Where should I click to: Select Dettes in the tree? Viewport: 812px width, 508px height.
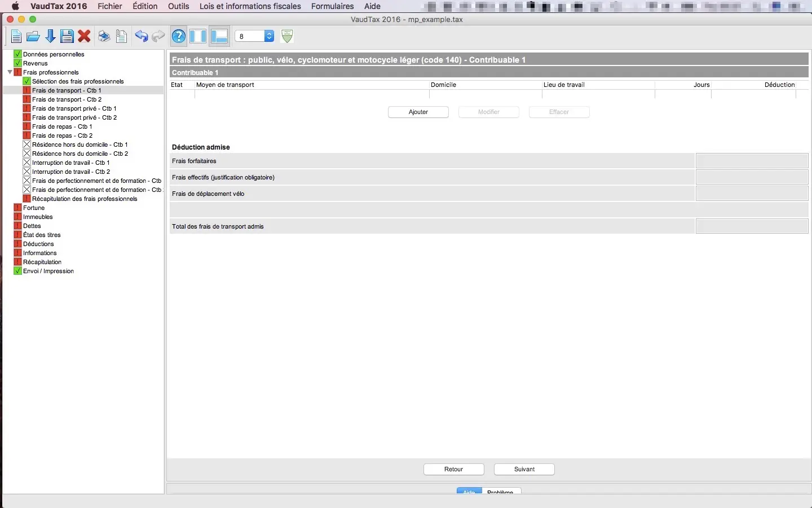(x=32, y=226)
